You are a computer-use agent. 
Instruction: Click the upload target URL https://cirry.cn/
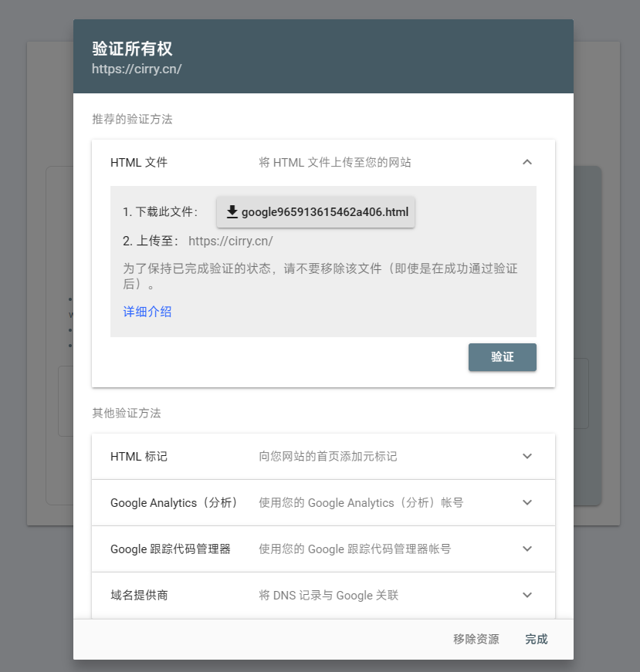point(230,241)
